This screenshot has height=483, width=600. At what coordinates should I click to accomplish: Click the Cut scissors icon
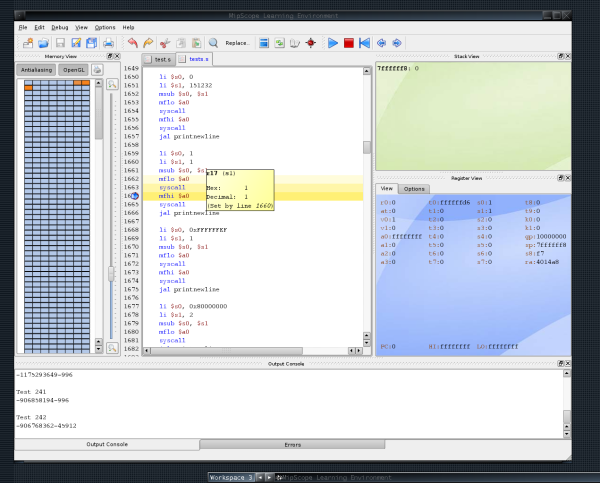164,43
